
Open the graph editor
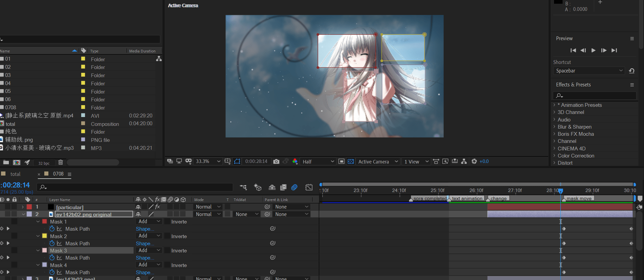pos(309,187)
